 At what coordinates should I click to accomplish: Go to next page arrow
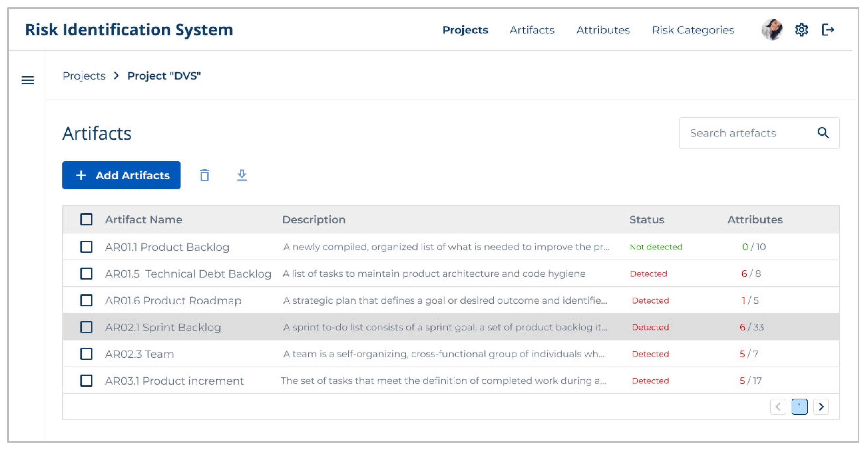tap(821, 406)
